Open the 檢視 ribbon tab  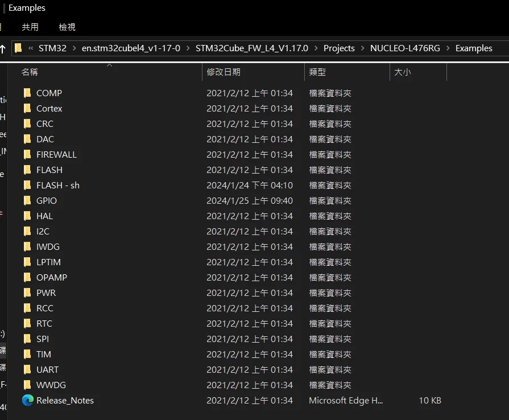point(67,27)
